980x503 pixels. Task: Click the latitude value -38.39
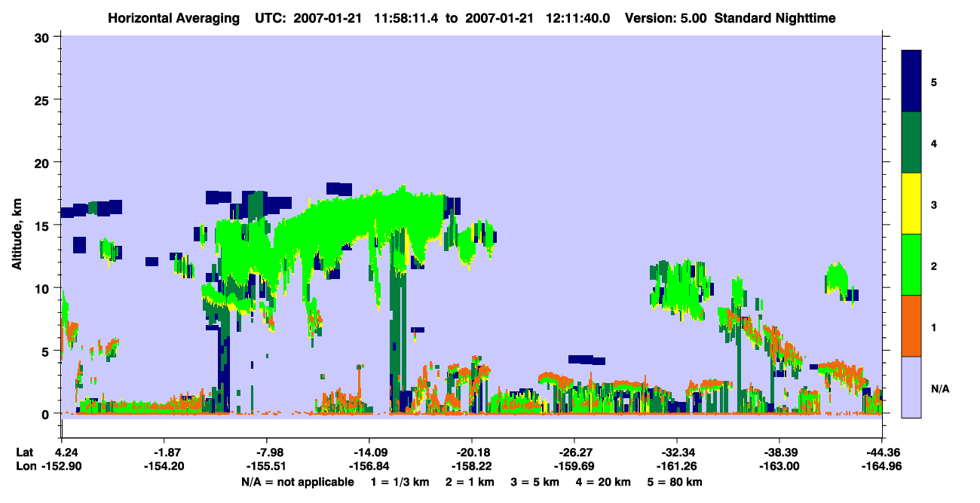coord(779,452)
